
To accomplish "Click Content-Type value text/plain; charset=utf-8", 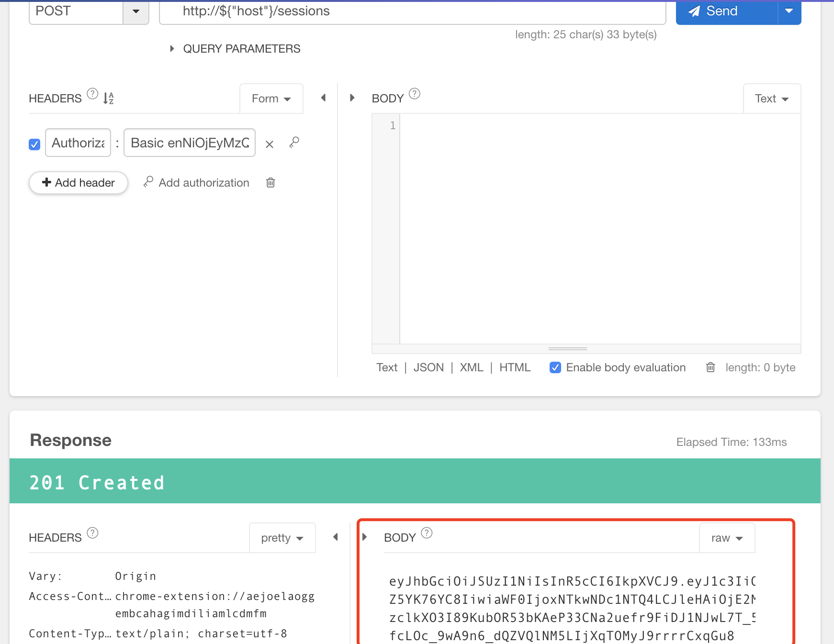I will click(201, 633).
